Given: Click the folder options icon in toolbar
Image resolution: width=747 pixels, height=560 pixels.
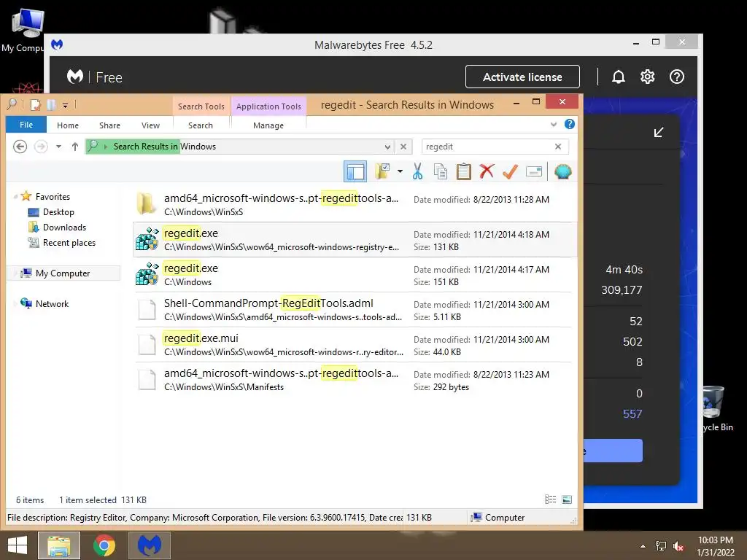Looking at the screenshot, I should 382,171.
